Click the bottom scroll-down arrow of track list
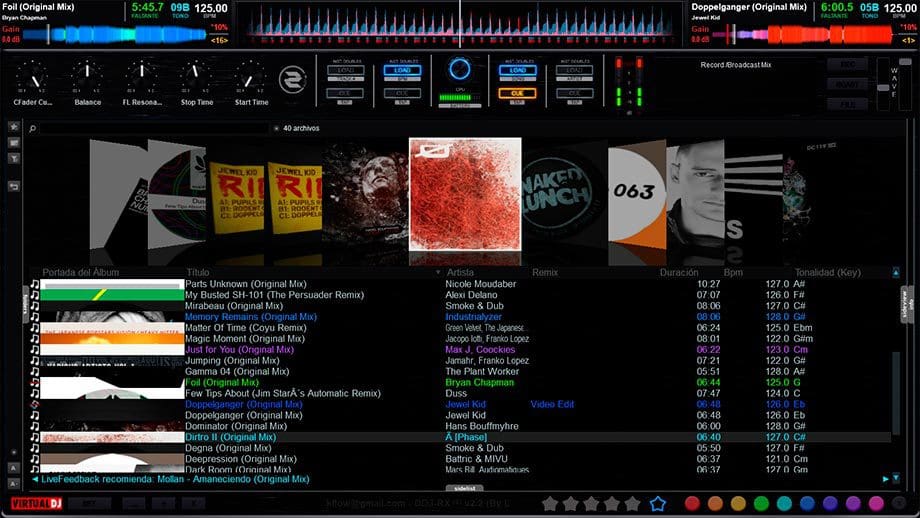Image resolution: width=920 pixels, height=518 pixels. [896, 478]
